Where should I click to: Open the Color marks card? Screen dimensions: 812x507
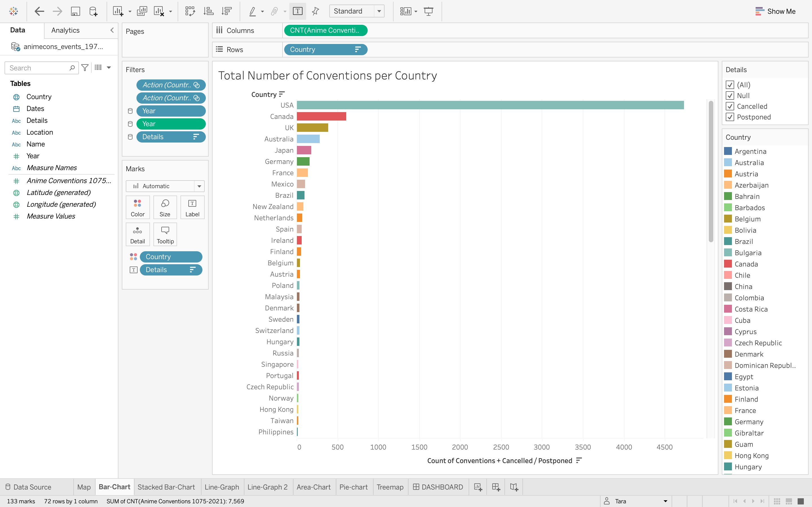point(138,207)
